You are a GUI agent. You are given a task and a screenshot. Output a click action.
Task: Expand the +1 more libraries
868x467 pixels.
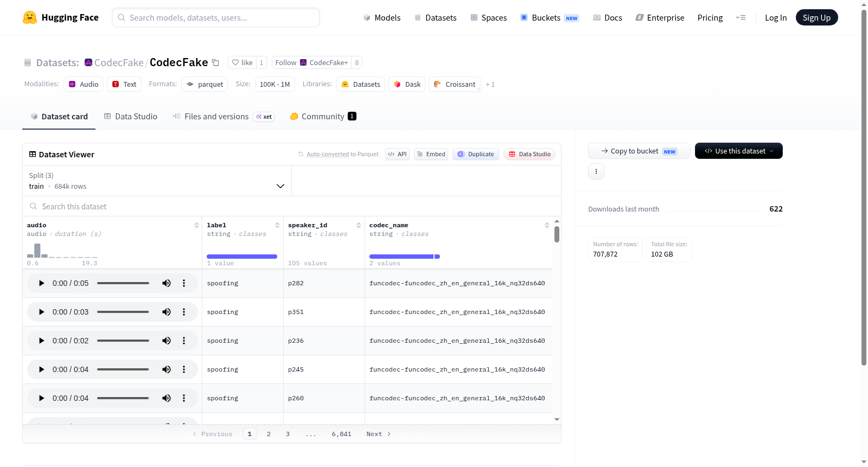click(x=490, y=84)
